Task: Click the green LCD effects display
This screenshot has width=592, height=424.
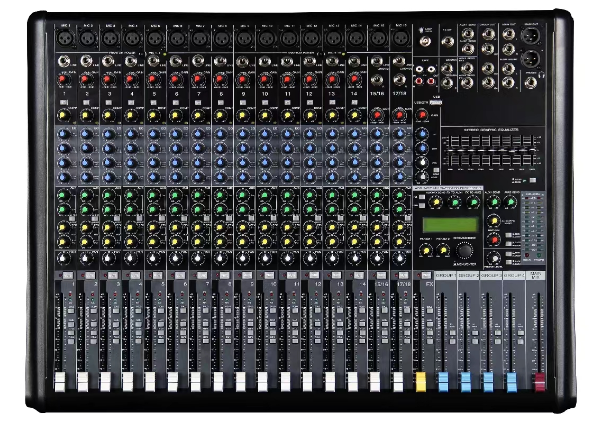Action: pos(450,225)
